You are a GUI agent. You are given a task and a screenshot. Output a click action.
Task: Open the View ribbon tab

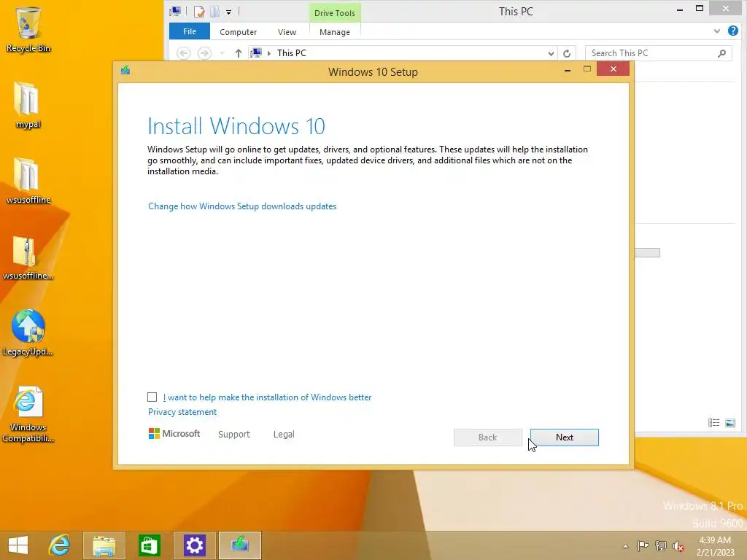point(287,32)
